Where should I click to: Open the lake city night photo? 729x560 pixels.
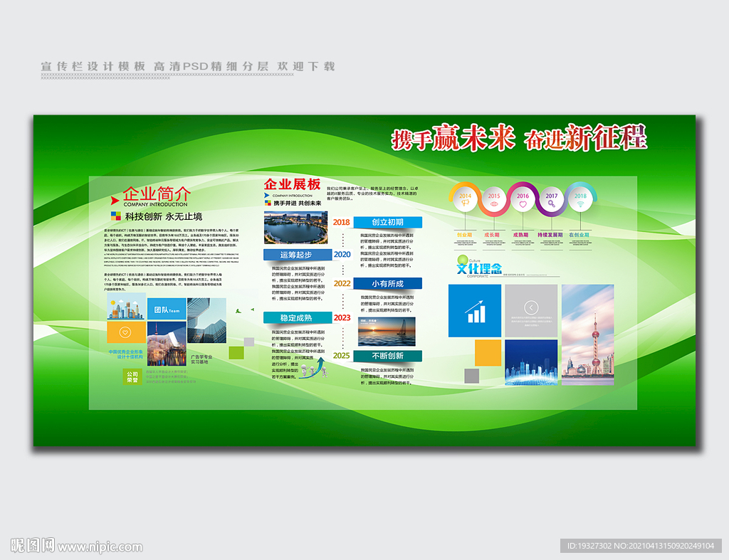(x=295, y=228)
